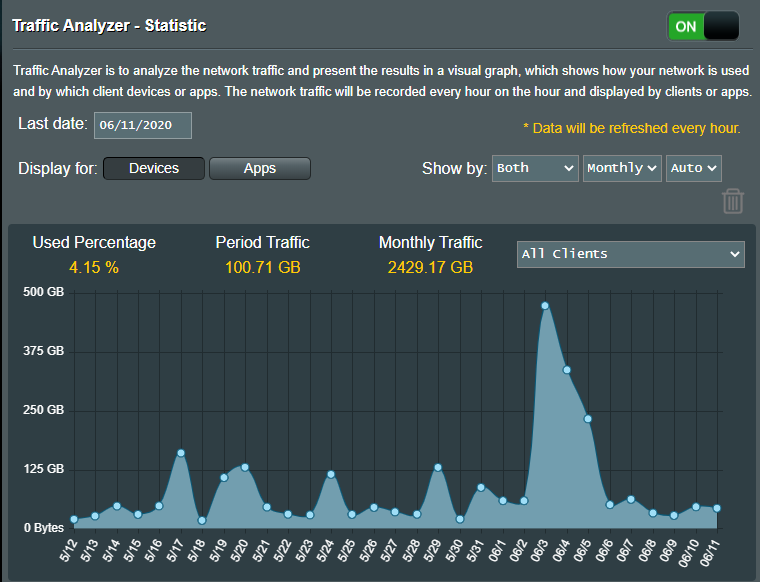Viewport: 760px width, 582px height.
Task: Select the peak data point on 6/3
Action: (x=545, y=306)
